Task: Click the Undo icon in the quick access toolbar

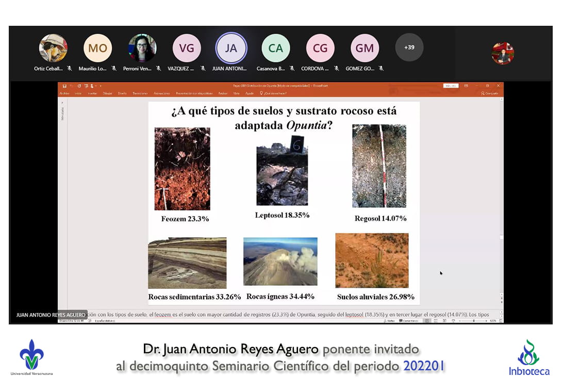Action: click(72, 86)
